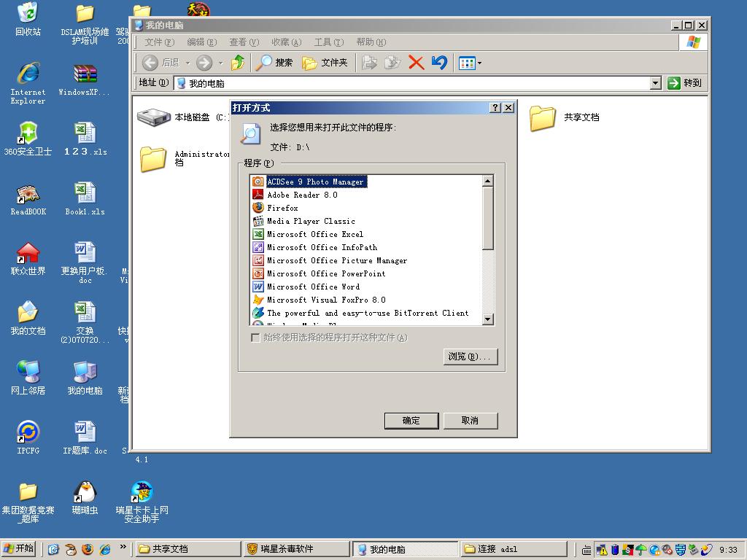
Task: Select the IPCFG desktop shortcut
Action: [28, 437]
